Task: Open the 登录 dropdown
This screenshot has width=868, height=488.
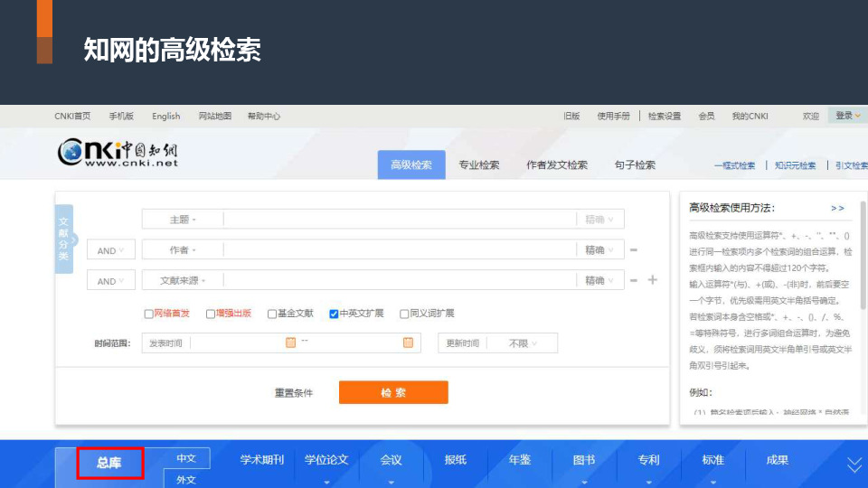Action: tap(848, 116)
